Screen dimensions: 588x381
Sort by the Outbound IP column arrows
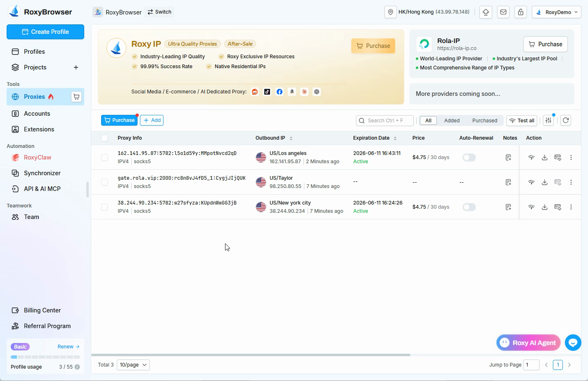[291, 138]
